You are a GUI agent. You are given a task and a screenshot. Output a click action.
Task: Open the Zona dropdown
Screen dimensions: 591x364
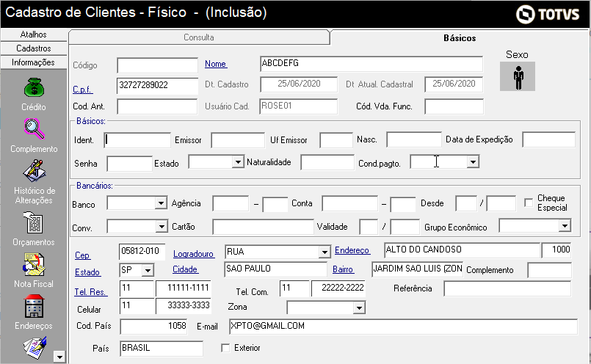point(359,307)
